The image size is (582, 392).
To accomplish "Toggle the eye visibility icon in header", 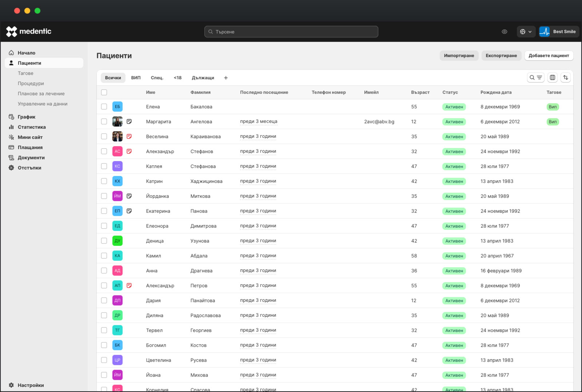I will pos(504,32).
